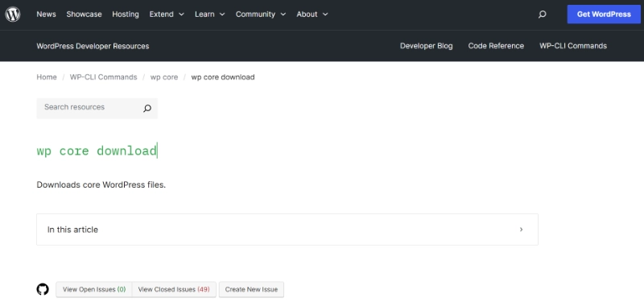This screenshot has width=644, height=302.
Task: Click the wp core download breadcrumb text
Action: pos(223,77)
